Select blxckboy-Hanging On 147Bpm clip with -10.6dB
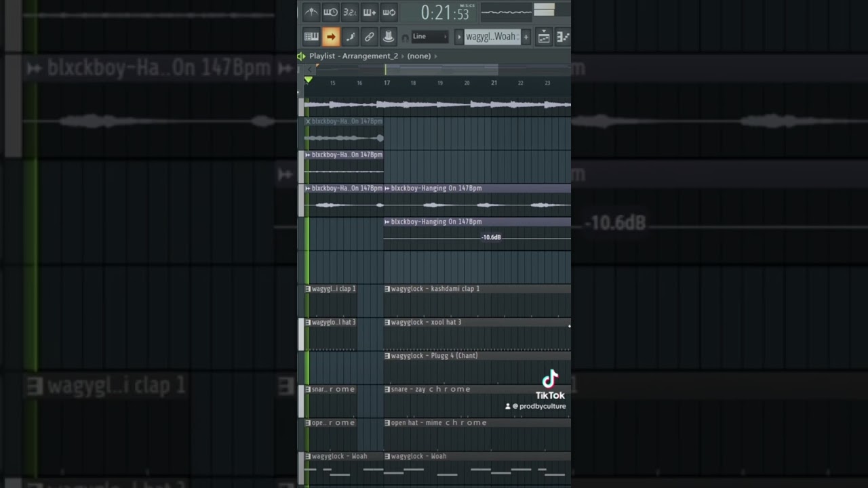Viewport: 868px width, 488px height. click(477, 234)
